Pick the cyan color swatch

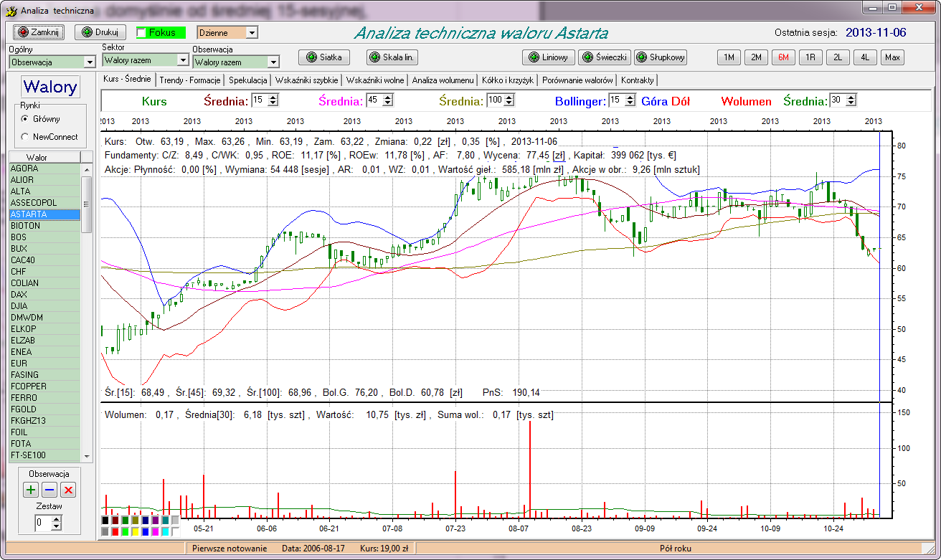[166, 532]
